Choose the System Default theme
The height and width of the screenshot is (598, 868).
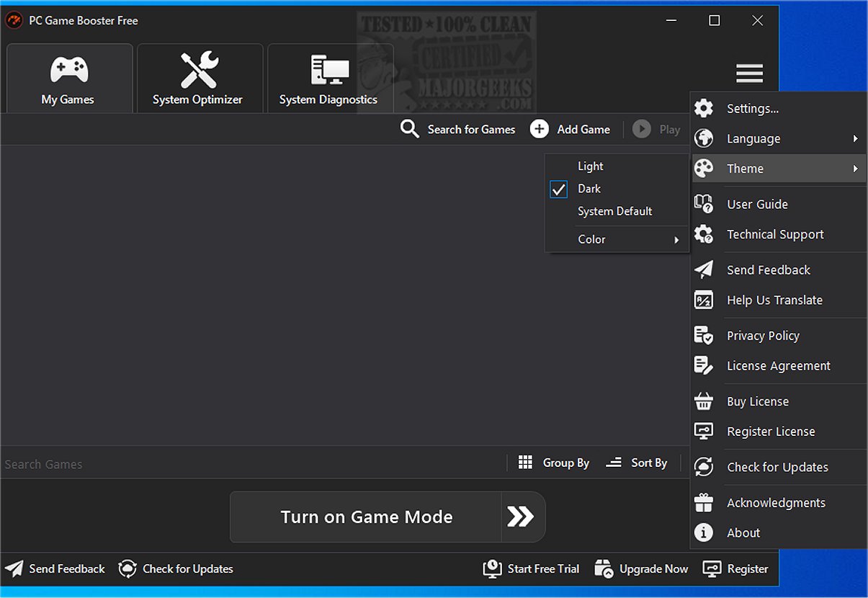[617, 211]
